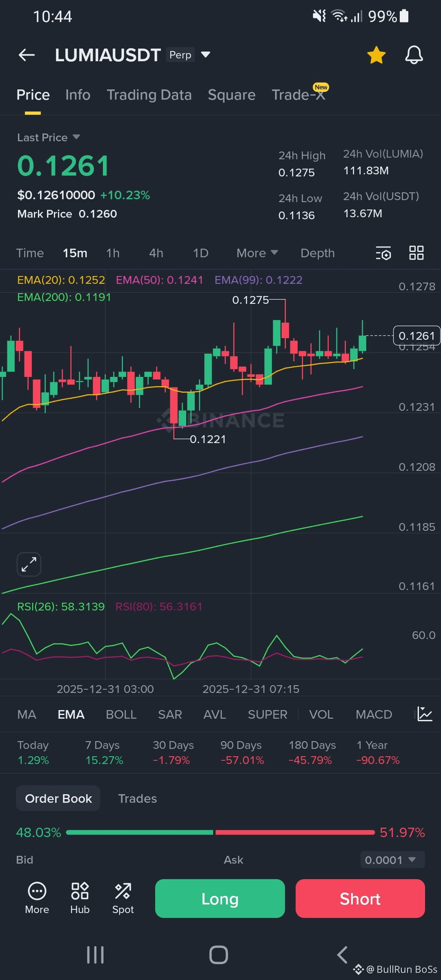Tap the 180 Days -45.79% performance

point(312,753)
